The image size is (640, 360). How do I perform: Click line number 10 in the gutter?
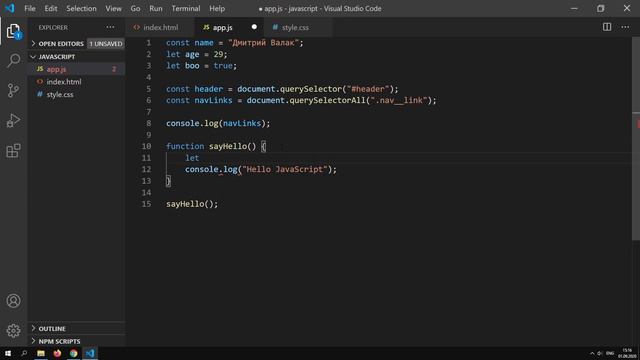146,146
